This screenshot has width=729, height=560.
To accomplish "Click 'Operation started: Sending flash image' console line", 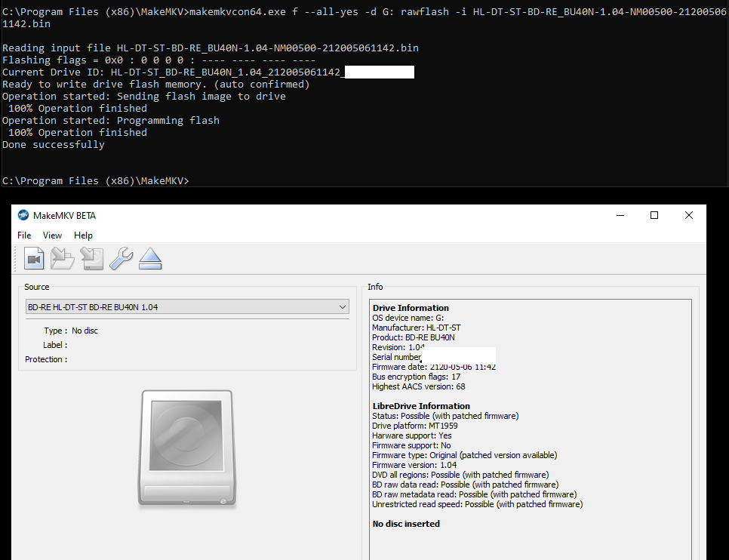I will 143,97.
